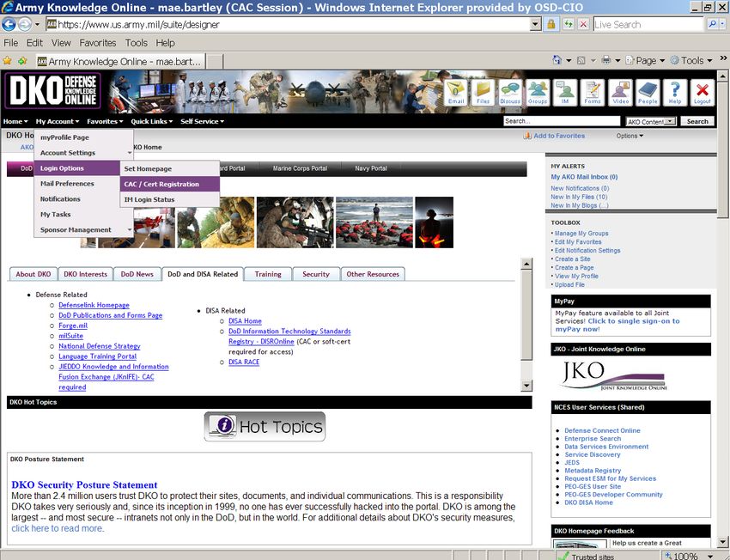The image size is (730, 560).
Task: Click the red Logout icon
Action: coord(703,93)
